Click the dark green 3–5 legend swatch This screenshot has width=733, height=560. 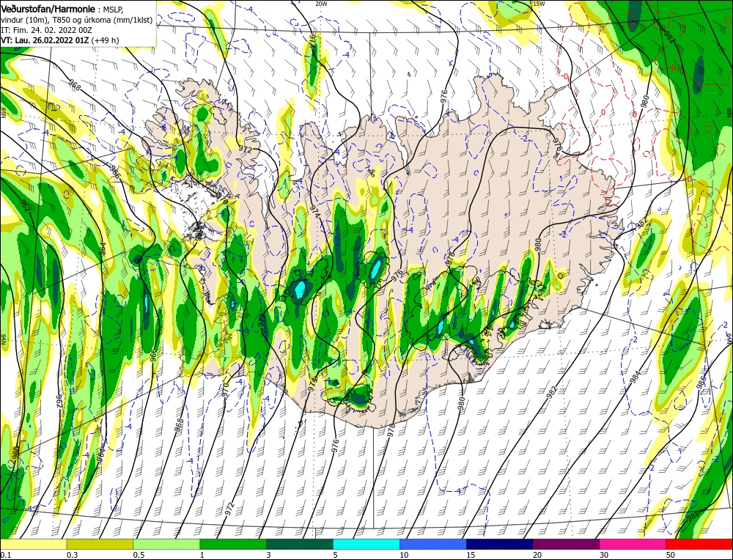tap(300, 544)
